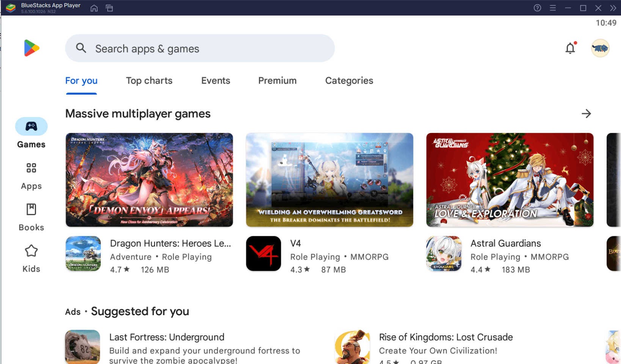Click Dragon Hunters app icon

click(x=83, y=253)
